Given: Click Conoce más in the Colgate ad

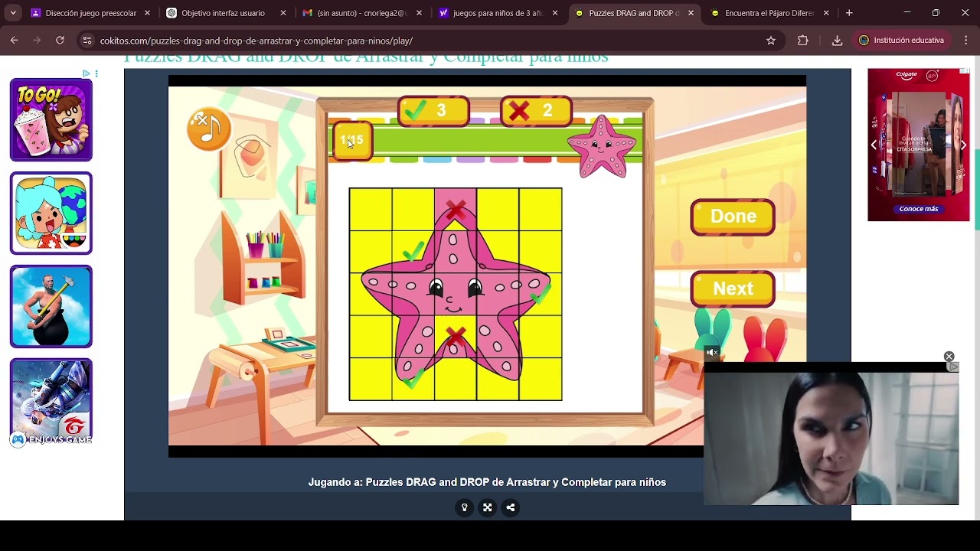Looking at the screenshot, I should pos(918,209).
